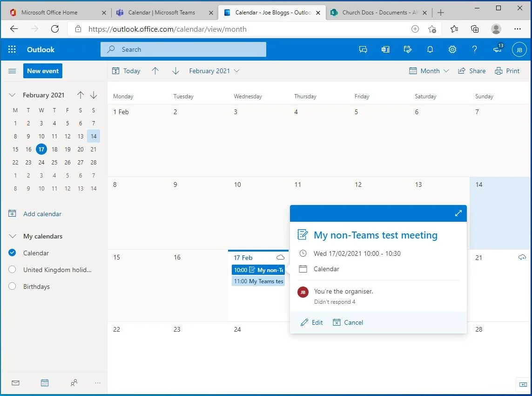Enable United Kingdom holidays calendar
The width and height of the screenshot is (532, 396).
coord(12,270)
